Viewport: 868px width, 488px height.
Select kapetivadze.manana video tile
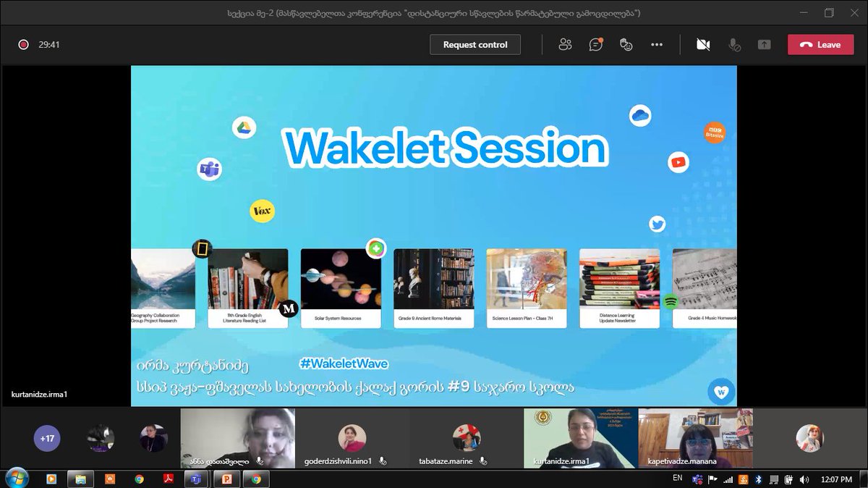pos(696,439)
